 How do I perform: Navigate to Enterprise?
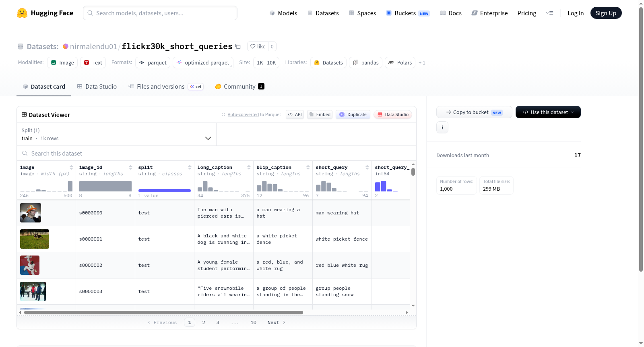489,13
